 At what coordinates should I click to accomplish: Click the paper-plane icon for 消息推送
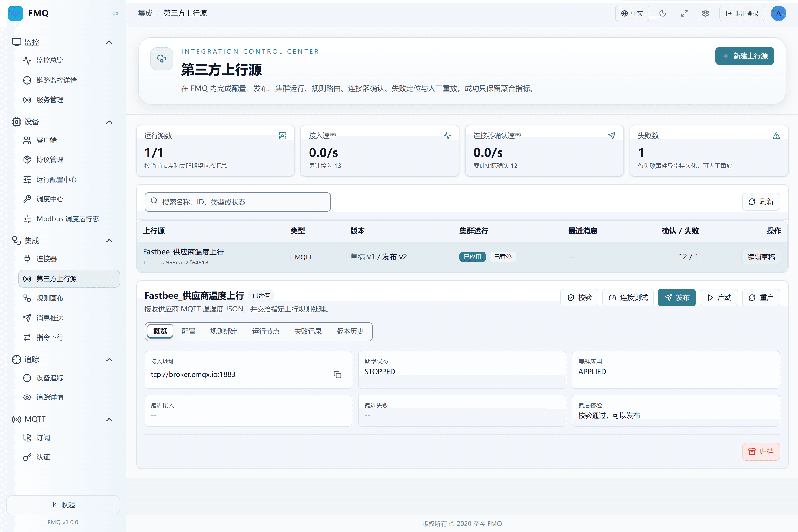pyautogui.click(x=27, y=318)
